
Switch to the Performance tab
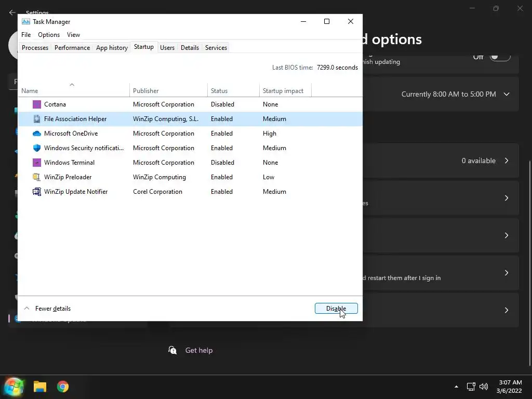tap(72, 48)
